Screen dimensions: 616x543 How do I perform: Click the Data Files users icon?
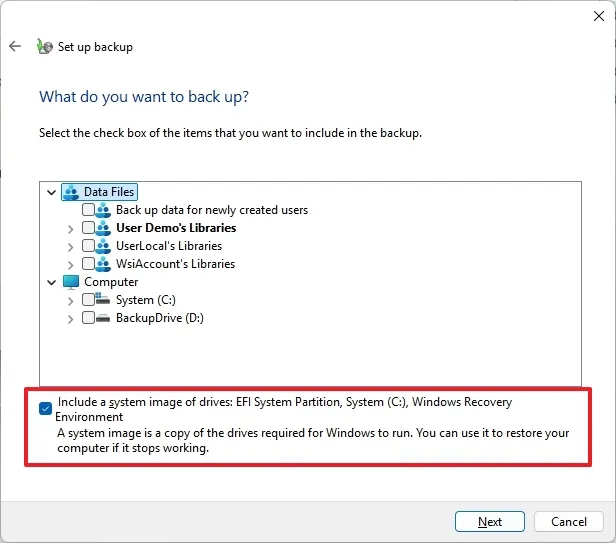(71, 192)
